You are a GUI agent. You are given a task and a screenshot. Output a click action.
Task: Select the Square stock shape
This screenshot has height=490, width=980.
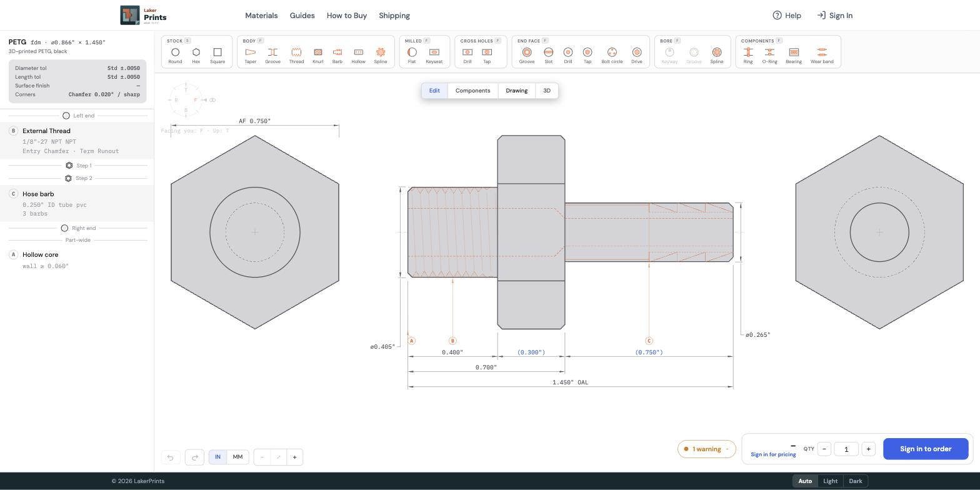point(217,55)
